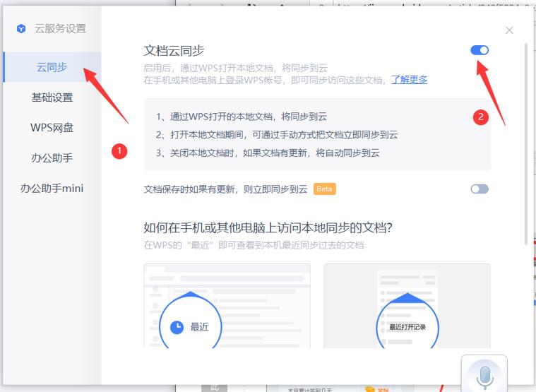The width and height of the screenshot is (536, 392).
Task: Click the 在WPS的"最近"即可查看 description text
Action: [x=254, y=245]
